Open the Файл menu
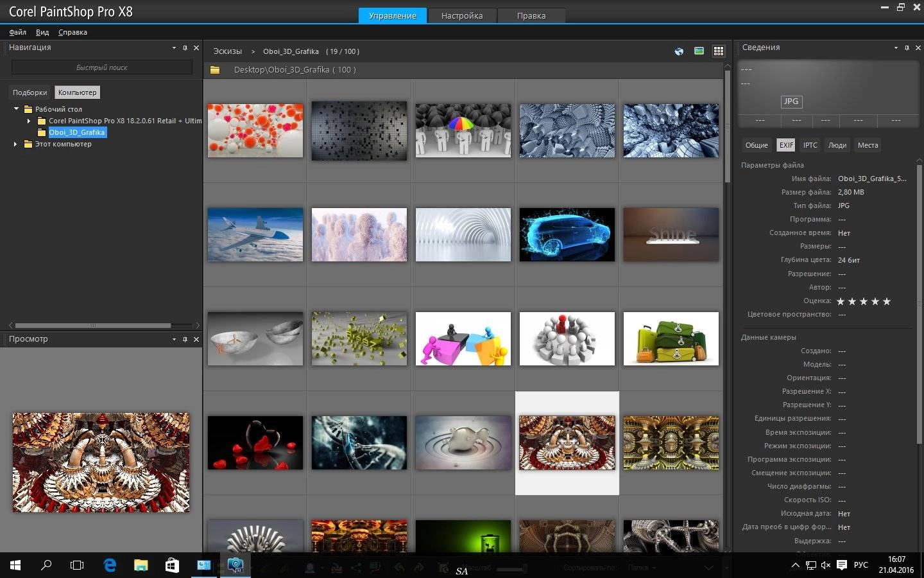924x578 pixels. click(18, 32)
